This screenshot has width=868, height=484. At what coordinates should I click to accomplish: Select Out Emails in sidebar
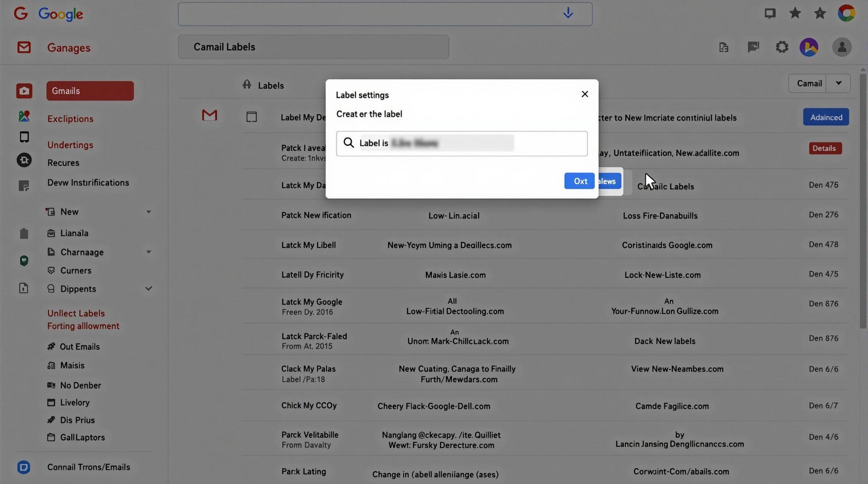[79, 346]
